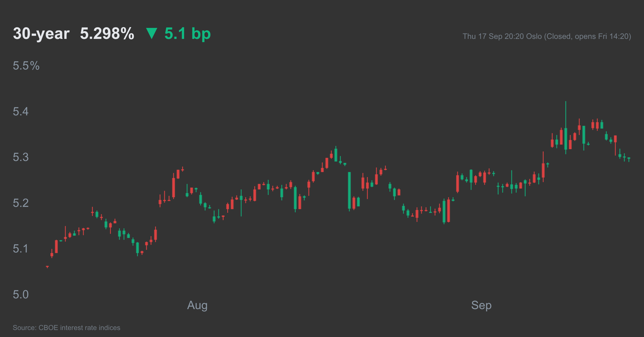
Task: Click the 5.298% yield value
Action: (107, 34)
